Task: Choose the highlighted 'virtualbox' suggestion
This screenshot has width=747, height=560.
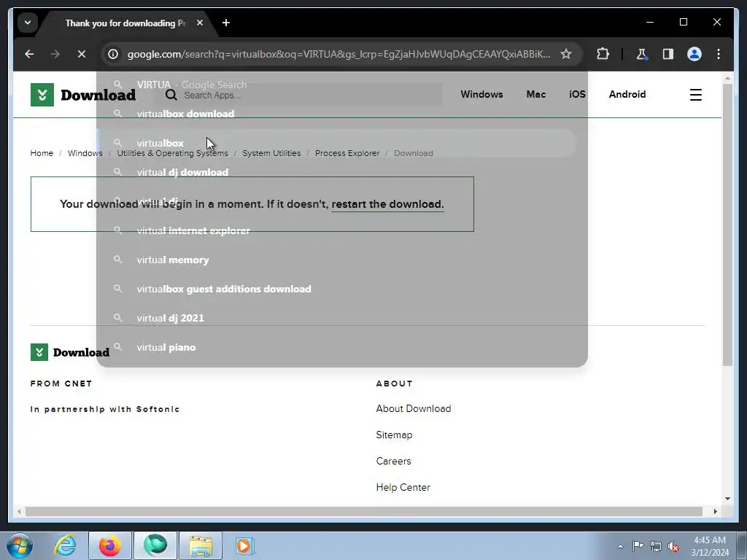Action: point(336,143)
